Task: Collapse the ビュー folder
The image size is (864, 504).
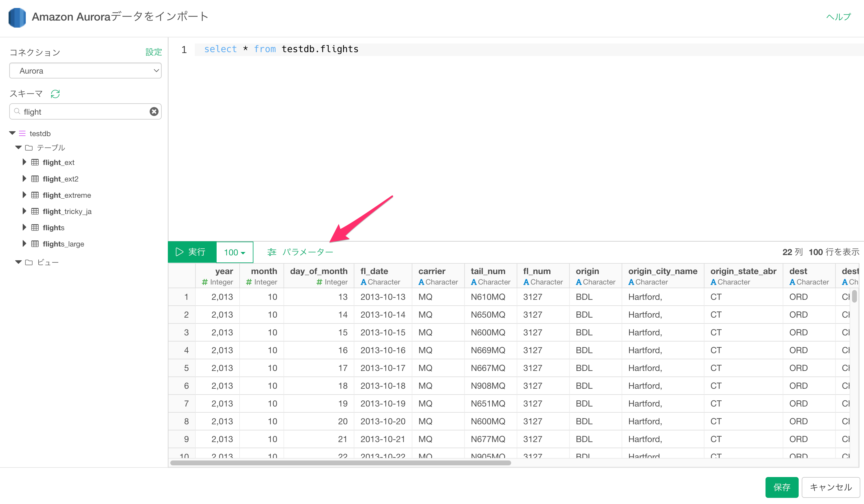Action: (x=18, y=262)
